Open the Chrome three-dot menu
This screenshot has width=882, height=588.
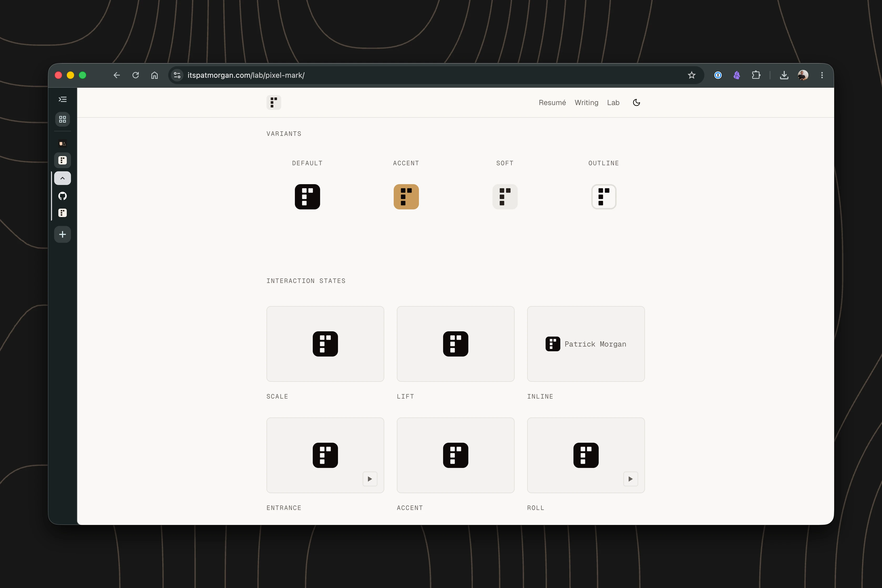[x=822, y=75]
